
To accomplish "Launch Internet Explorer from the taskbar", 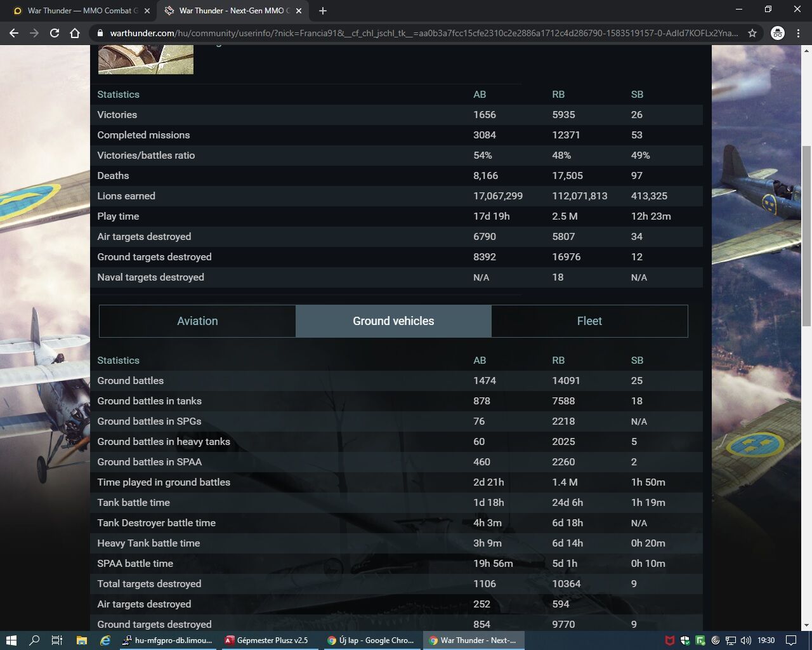I will click(x=105, y=640).
